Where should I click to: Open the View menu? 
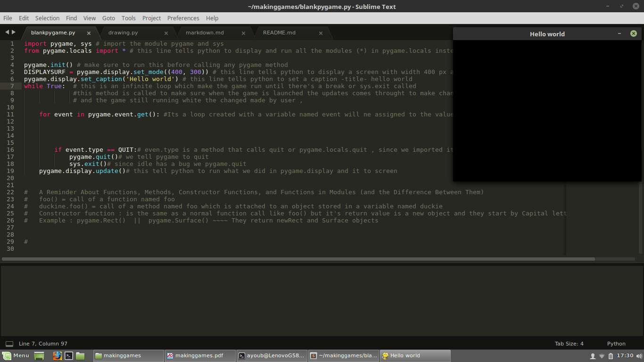point(90,18)
